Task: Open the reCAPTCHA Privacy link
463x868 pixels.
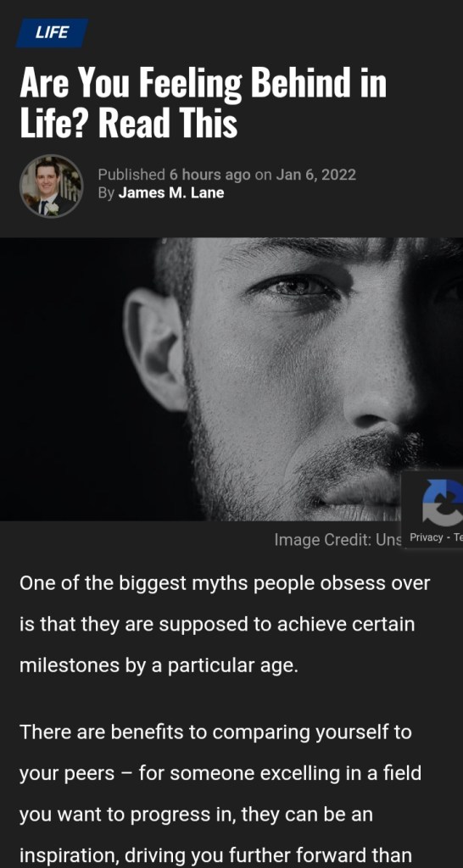Action: [426, 537]
